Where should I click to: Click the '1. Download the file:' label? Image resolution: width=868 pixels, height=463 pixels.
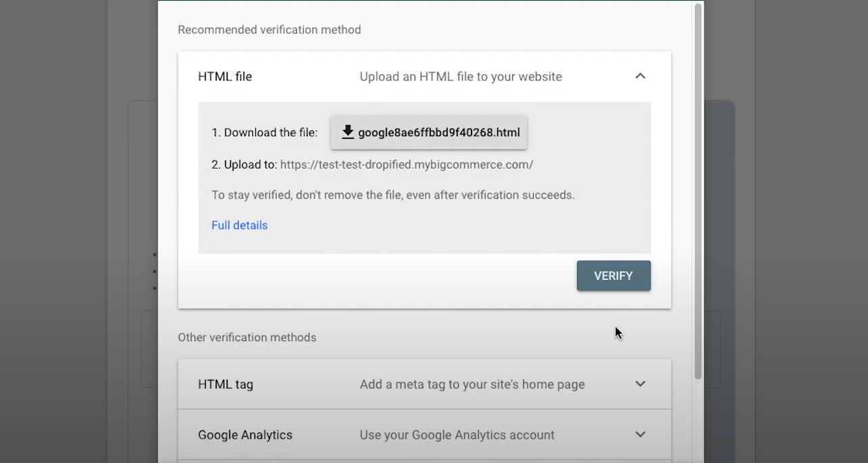click(x=264, y=133)
